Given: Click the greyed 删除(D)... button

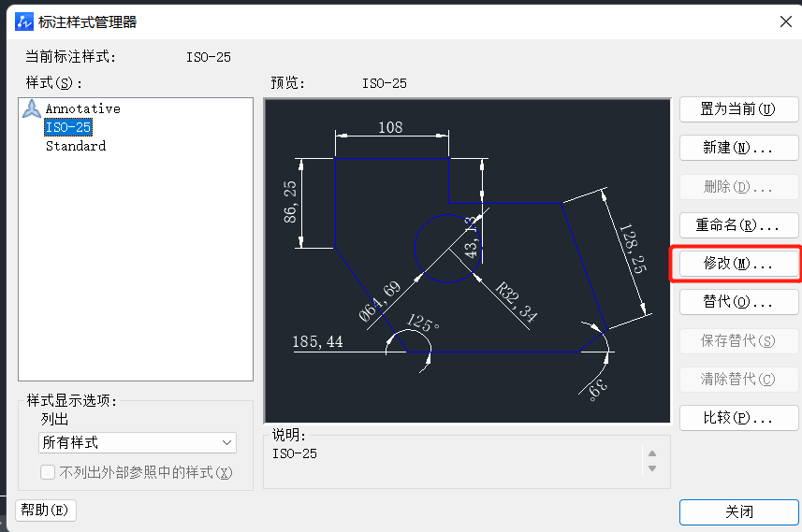Looking at the screenshot, I should pos(738,187).
